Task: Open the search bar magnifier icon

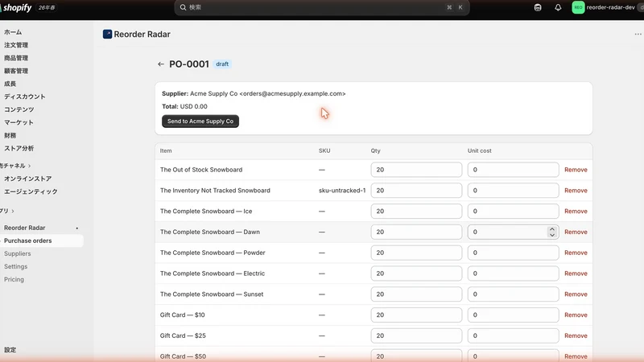Action: pyautogui.click(x=184, y=7)
